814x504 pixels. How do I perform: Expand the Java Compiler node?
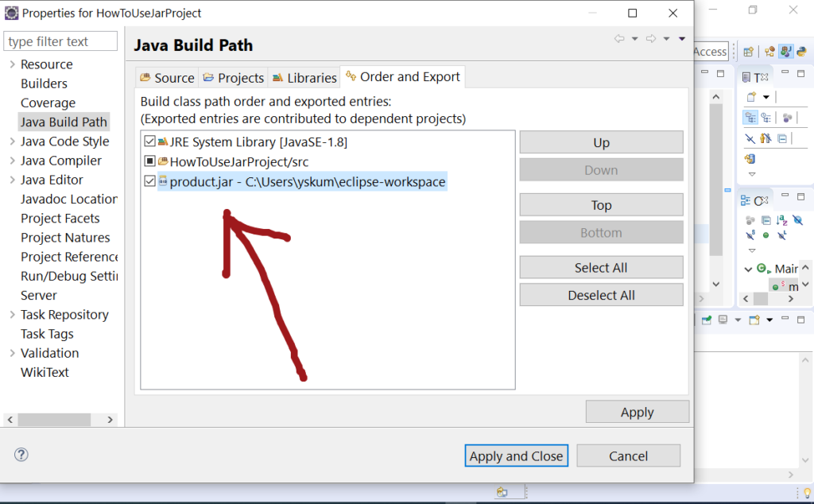[11, 161]
